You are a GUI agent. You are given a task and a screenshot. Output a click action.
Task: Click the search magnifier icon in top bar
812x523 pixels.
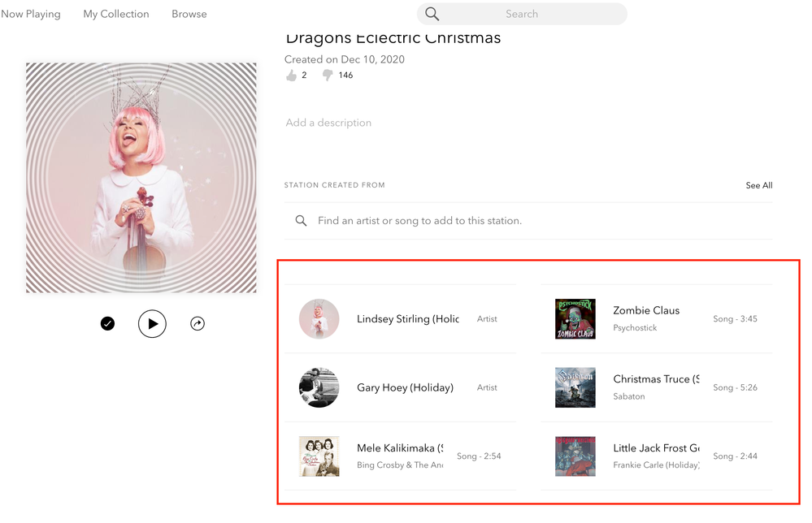click(x=432, y=14)
